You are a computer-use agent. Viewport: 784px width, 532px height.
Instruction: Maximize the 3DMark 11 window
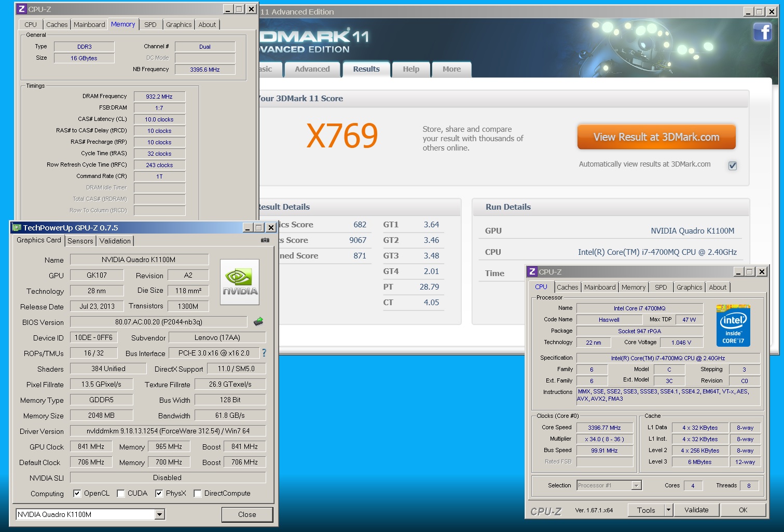click(x=759, y=11)
